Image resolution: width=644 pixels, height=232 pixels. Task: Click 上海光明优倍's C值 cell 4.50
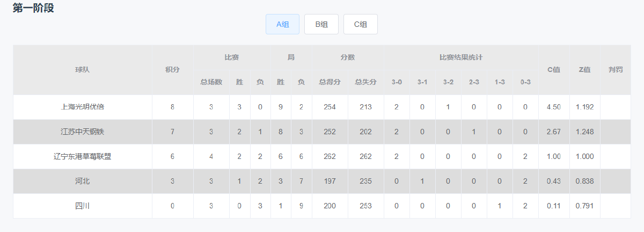tap(554, 107)
